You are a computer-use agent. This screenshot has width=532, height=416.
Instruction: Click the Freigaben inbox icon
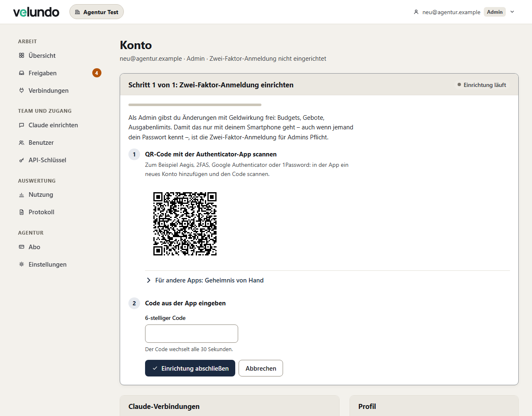(22, 73)
